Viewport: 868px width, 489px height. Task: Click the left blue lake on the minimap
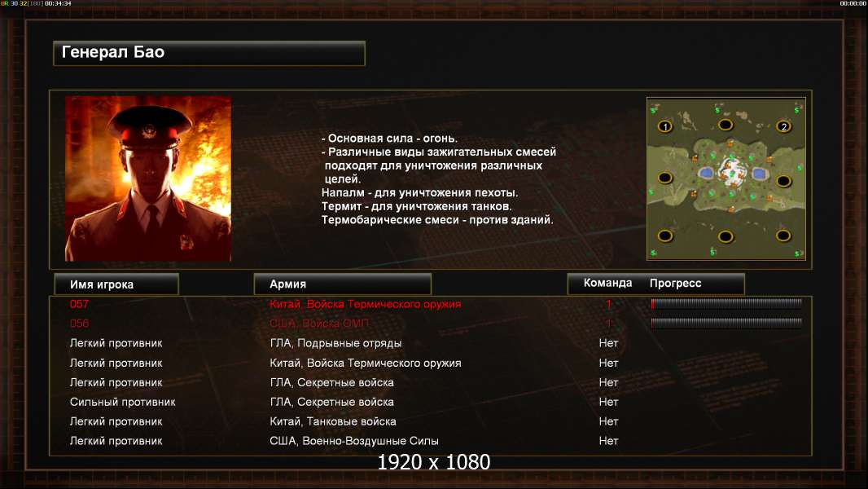coord(705,174)
